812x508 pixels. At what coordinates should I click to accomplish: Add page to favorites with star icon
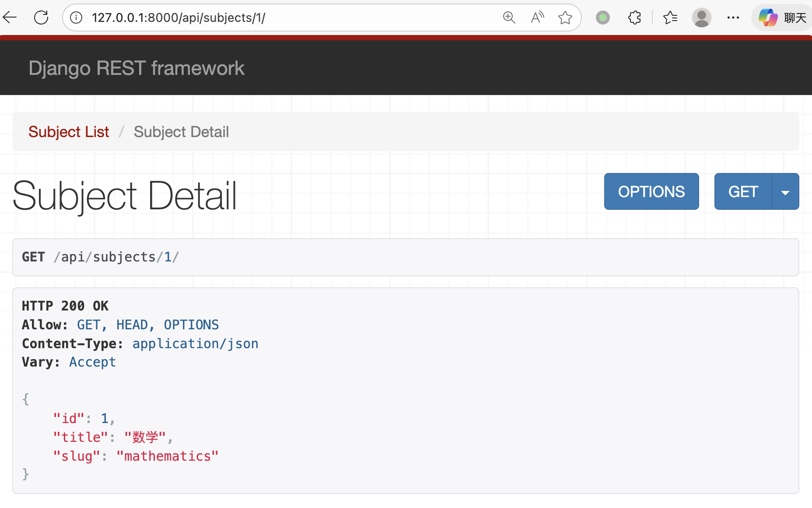[565, 18]
